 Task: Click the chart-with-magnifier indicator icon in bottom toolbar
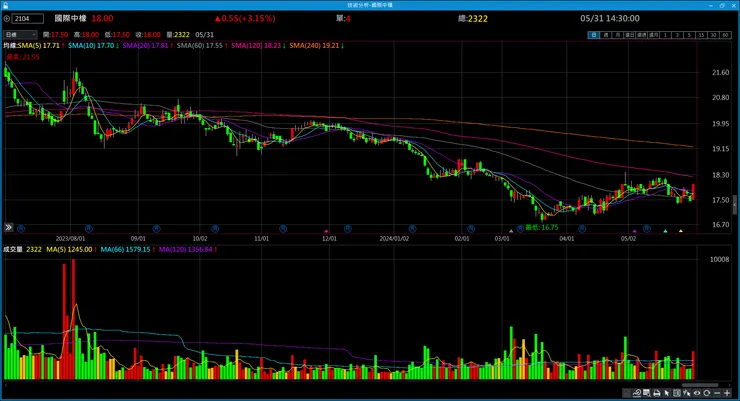click(x=637, y=393)
